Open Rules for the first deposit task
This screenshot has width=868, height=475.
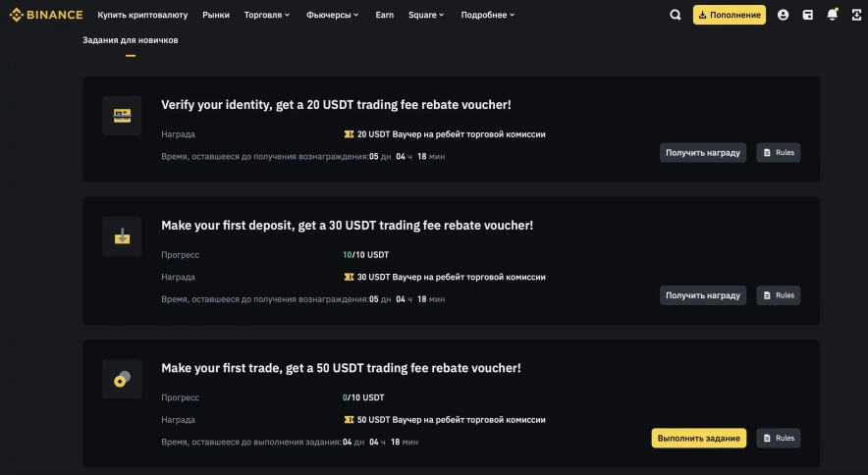(x=779, y=295)
